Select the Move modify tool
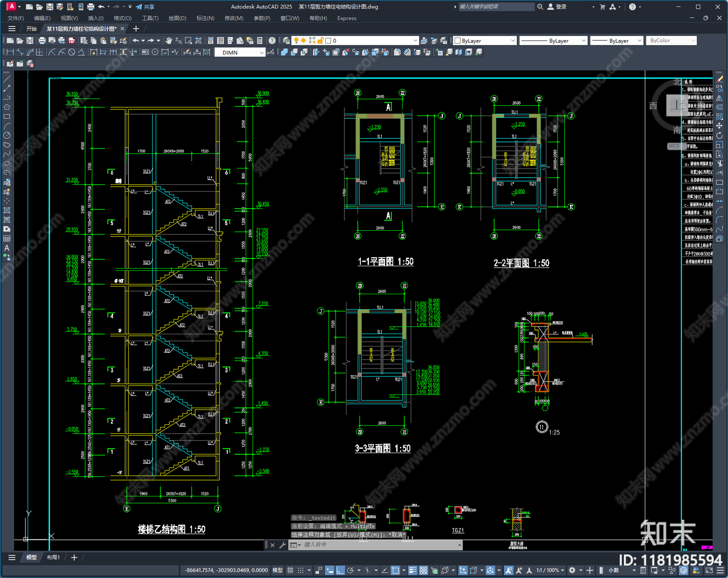The image size is (728, 578). tap(719, 126)
